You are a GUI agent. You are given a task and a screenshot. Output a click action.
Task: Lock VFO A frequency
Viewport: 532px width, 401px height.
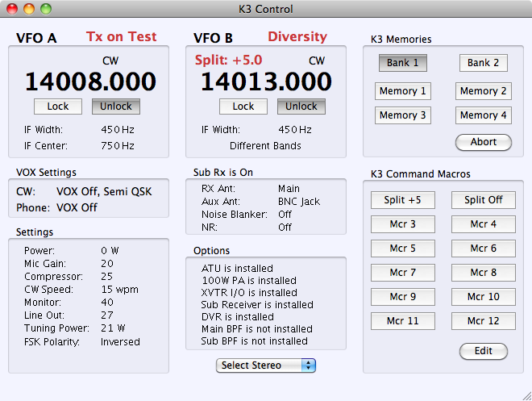(58, 107)
